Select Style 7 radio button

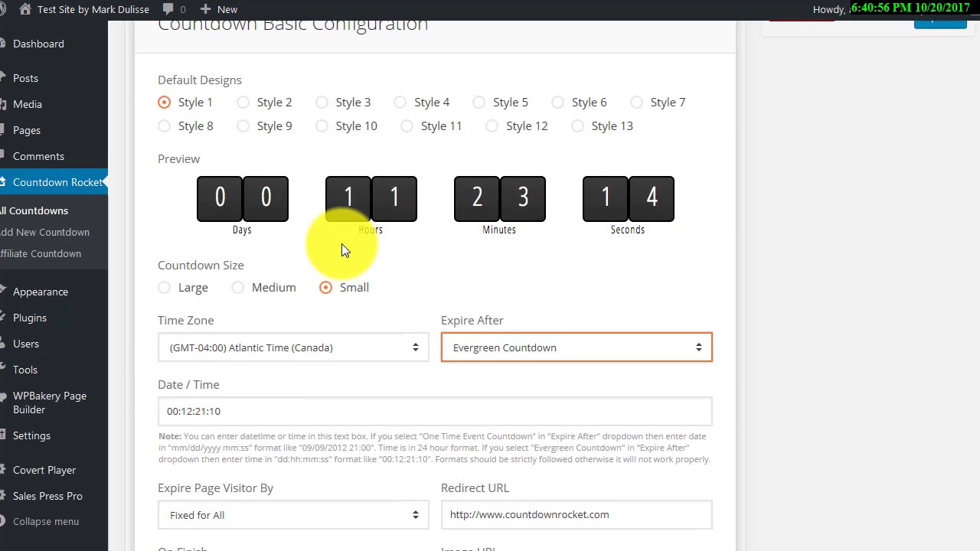[636, 102]
